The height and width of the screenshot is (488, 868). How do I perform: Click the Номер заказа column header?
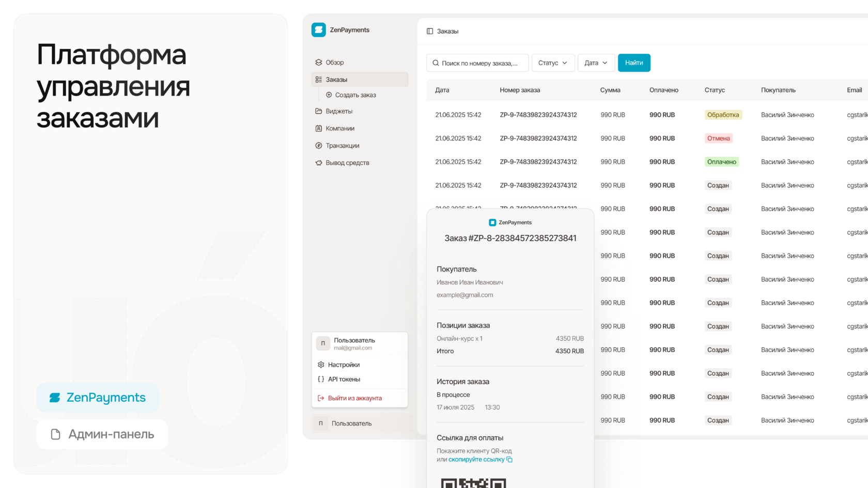(520, 90)
